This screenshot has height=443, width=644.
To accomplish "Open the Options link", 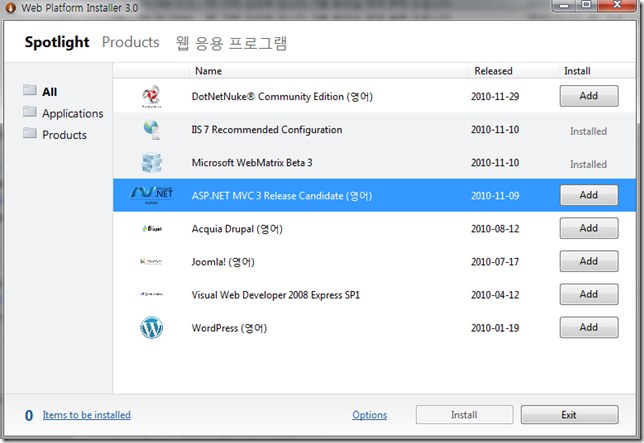I will (x=369, y=415).
